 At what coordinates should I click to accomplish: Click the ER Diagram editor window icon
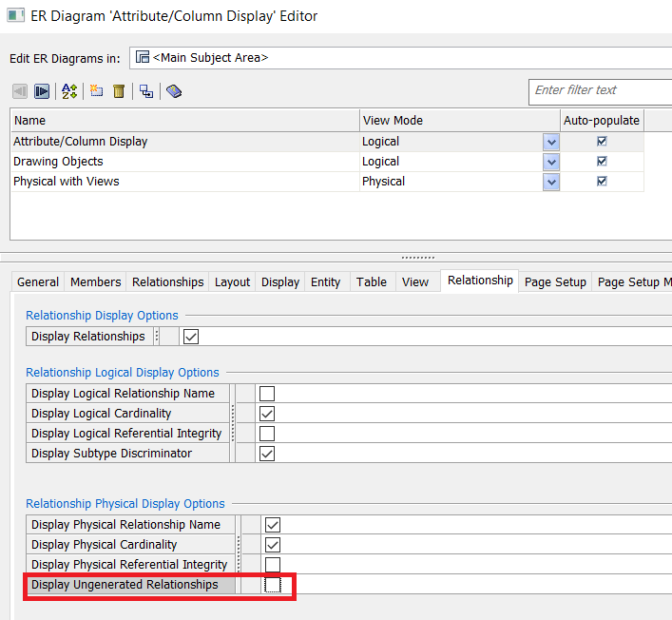[15, 16]
